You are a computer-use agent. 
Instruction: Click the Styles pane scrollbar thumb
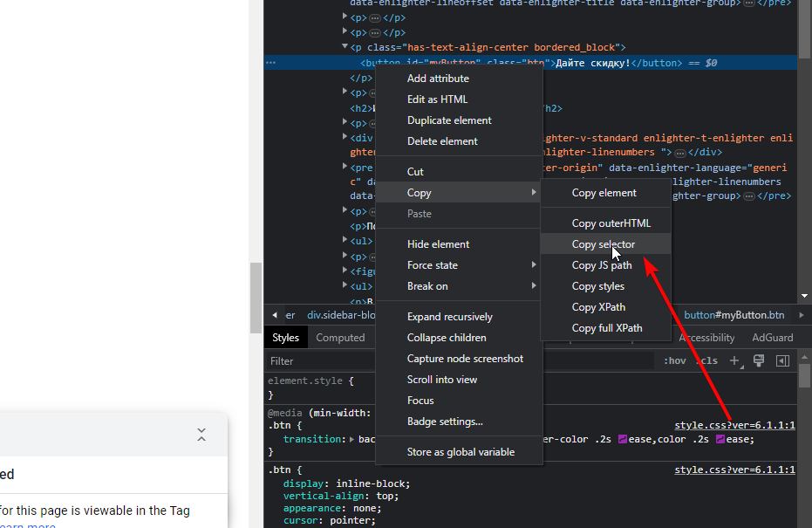pyautogui.click(x=804, y=375)
